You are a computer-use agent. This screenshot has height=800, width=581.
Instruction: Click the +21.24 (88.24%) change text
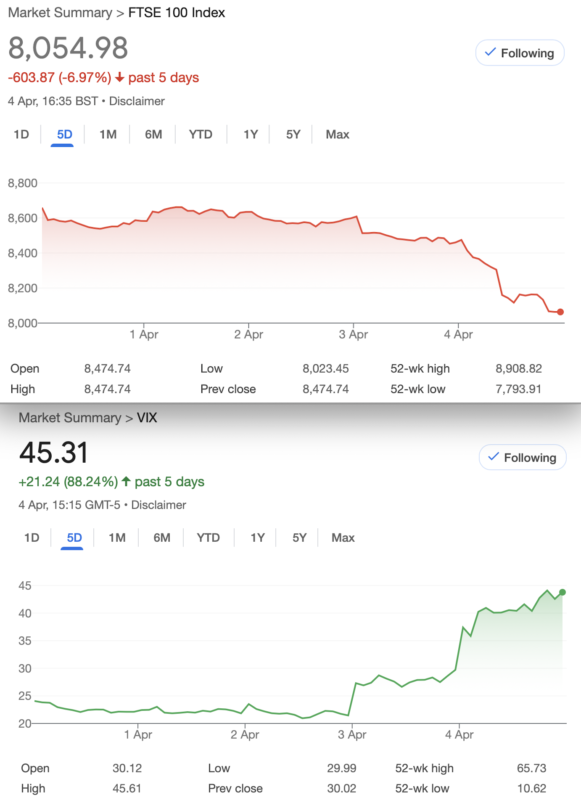(x=68, y=482)
